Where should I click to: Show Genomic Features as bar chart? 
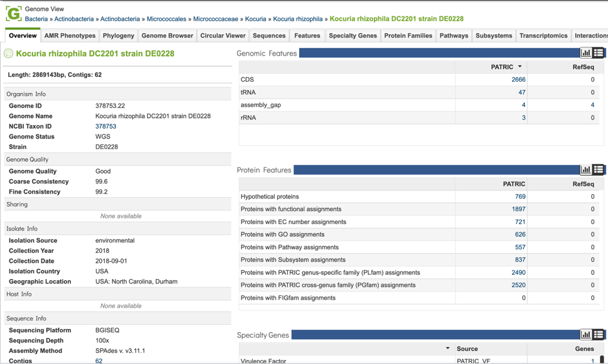click(x=586, y=52)
